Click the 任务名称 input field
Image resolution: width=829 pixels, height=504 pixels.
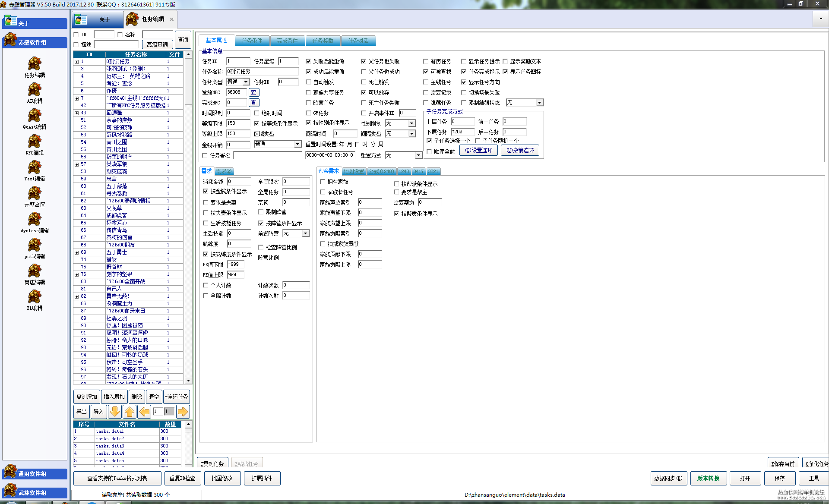tap(263, 72)
